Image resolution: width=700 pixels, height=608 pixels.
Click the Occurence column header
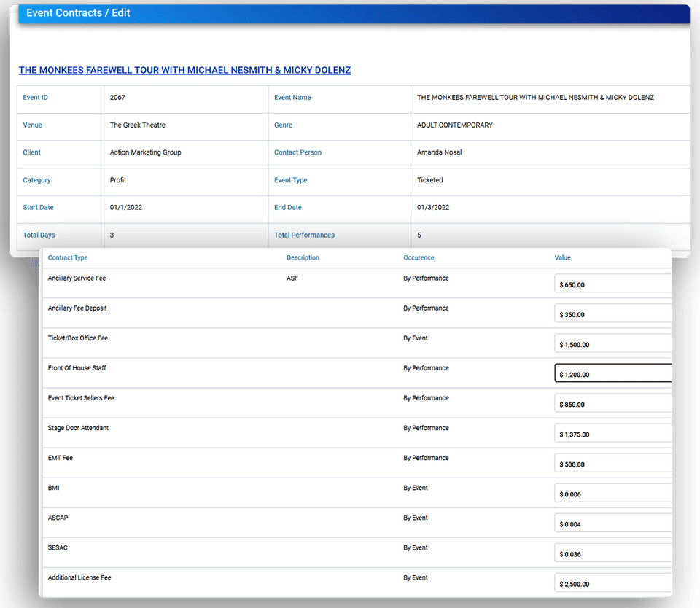click(419, 257)
